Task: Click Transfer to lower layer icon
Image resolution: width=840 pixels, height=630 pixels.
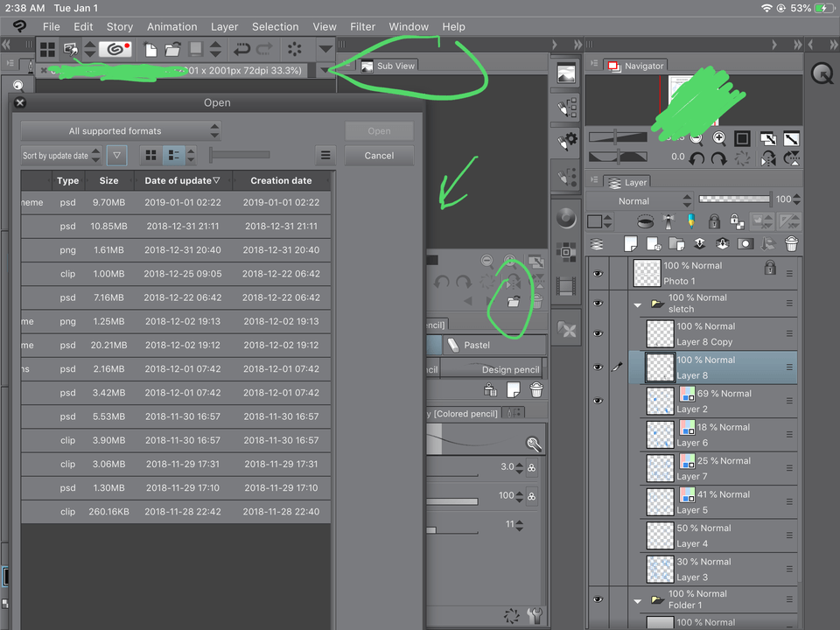Action: point(700,244)
